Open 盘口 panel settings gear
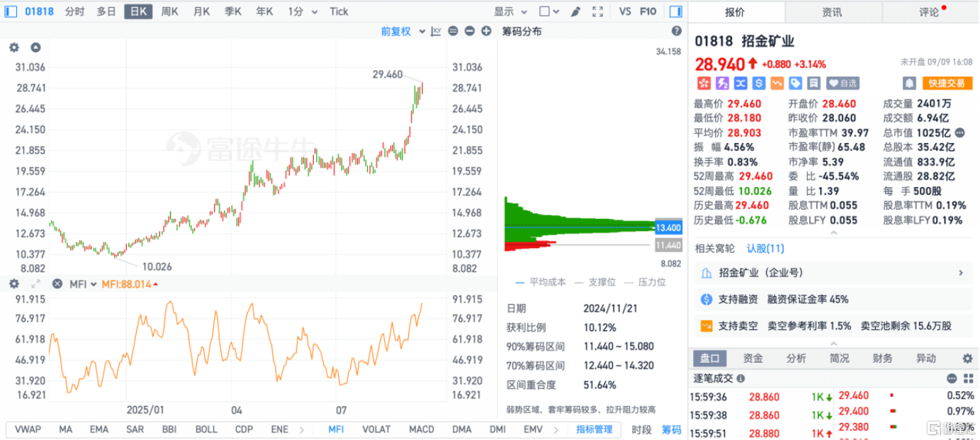 click(x=967, y=359)
